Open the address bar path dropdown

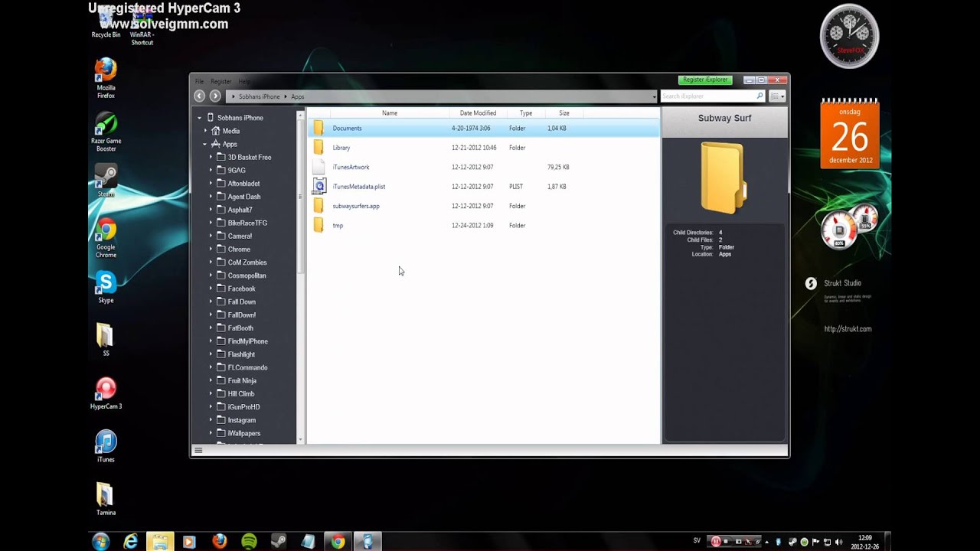[654, 97]
